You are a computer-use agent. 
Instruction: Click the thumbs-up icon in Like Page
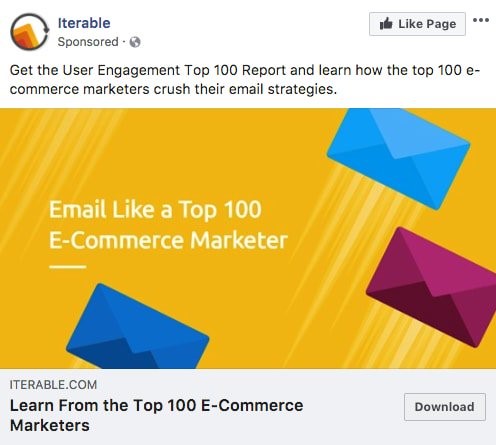[386, 24]
